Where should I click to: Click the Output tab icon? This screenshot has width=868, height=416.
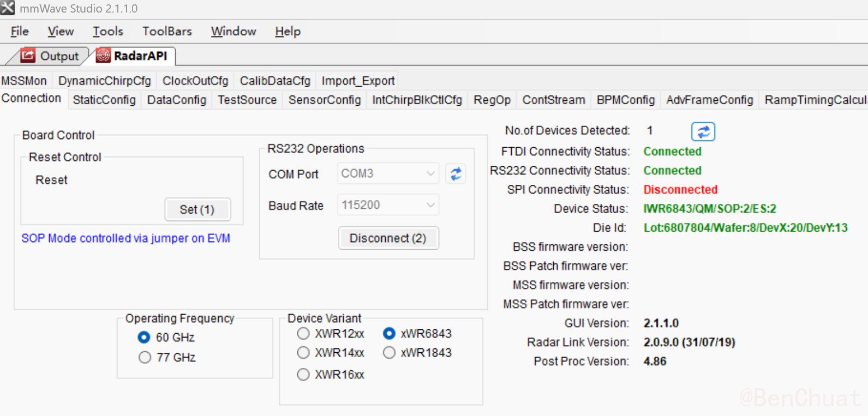(28, 56)
